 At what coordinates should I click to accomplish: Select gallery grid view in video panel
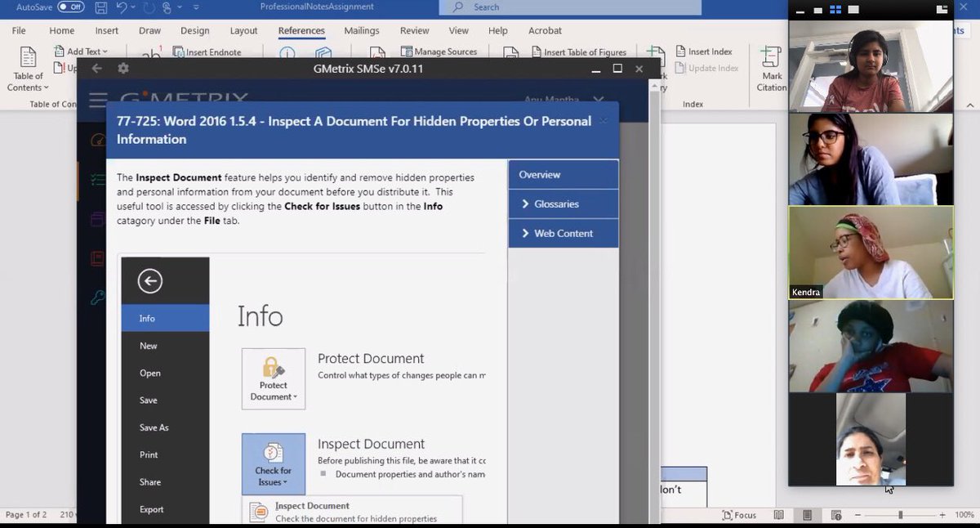tap(835, 10)
